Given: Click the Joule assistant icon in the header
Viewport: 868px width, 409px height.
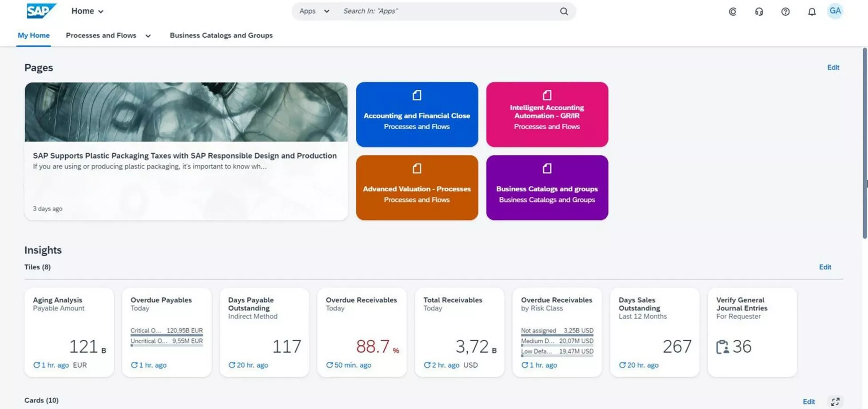Looking at the screenshot, I should point(733,11).
